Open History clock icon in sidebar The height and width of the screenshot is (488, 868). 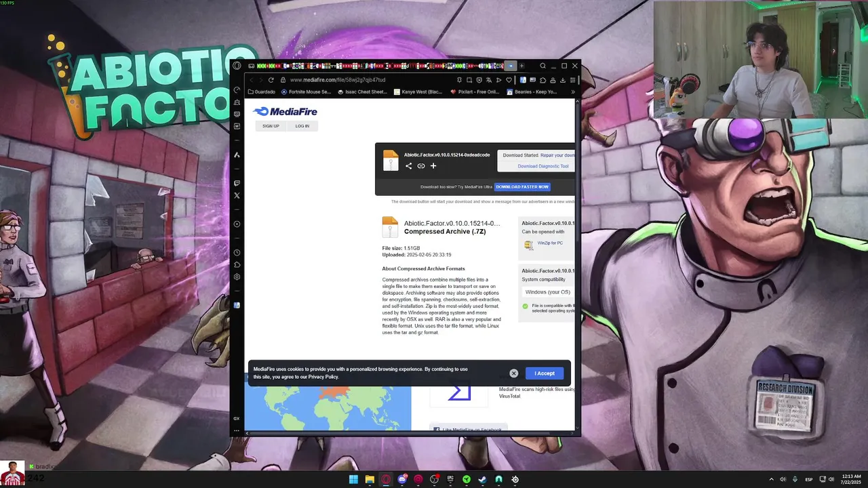tap(237, 253)
